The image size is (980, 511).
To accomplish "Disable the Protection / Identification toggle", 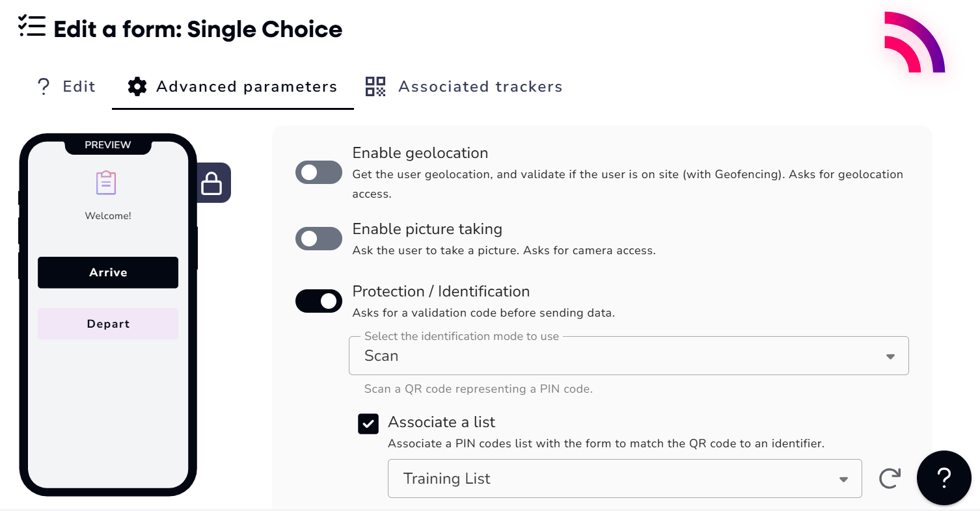I will [319, 301].
